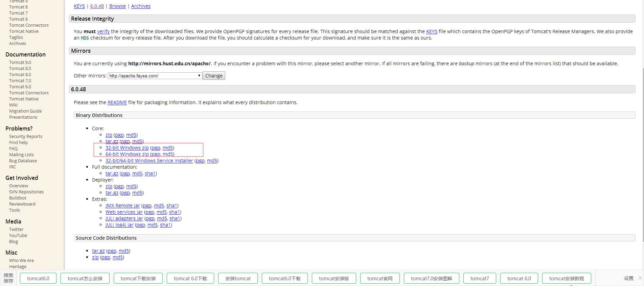Download the JMX Remote jar
644x286 pixels.
[122, 206]
